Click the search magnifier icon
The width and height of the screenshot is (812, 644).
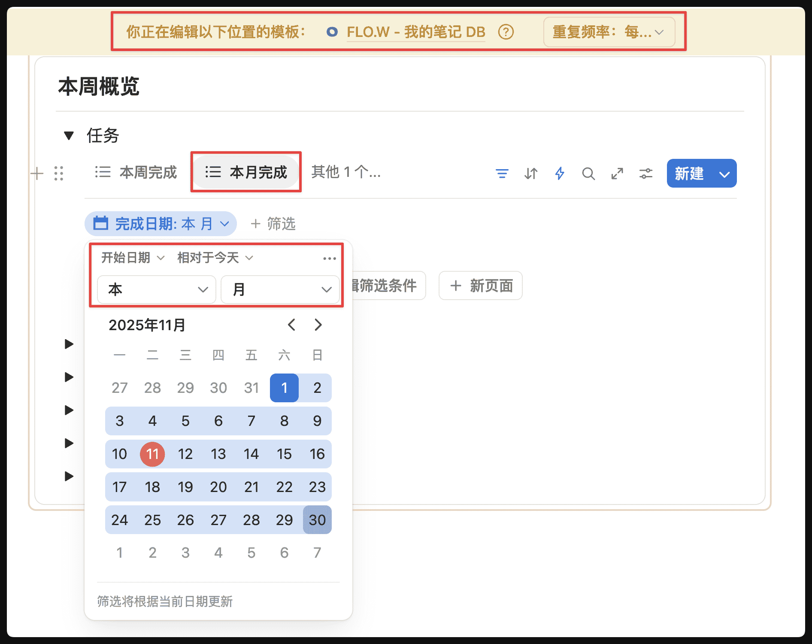pyautogui.click(x=588, y=173)
